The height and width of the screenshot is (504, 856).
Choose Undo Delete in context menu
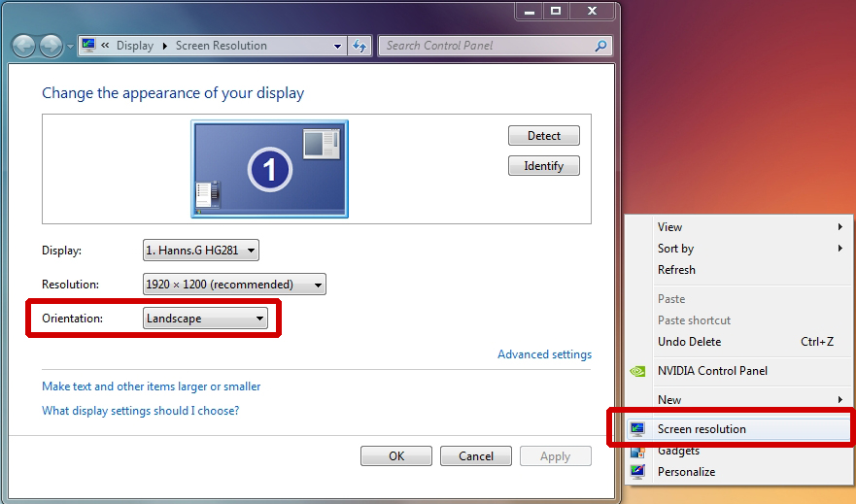pyautogui.click(x=739, y=342)
